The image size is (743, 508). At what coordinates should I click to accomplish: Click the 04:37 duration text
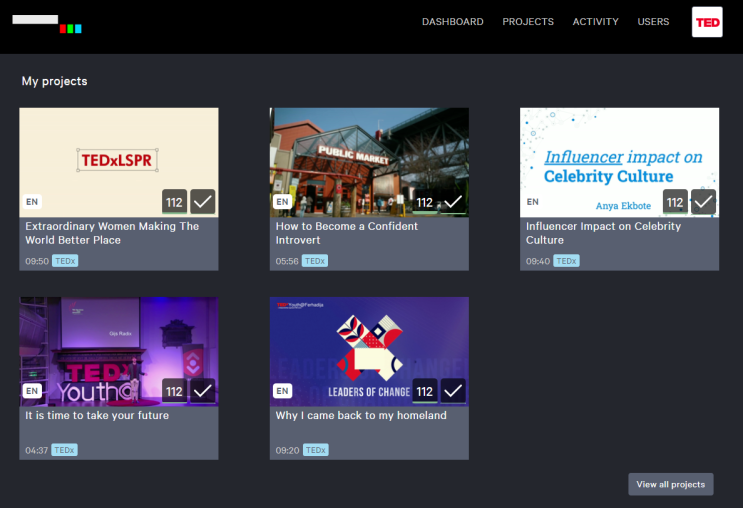[x=36, y=451]
